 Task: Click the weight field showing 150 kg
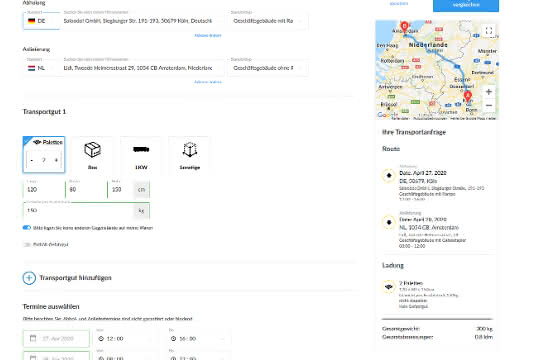tap(79, 210)
